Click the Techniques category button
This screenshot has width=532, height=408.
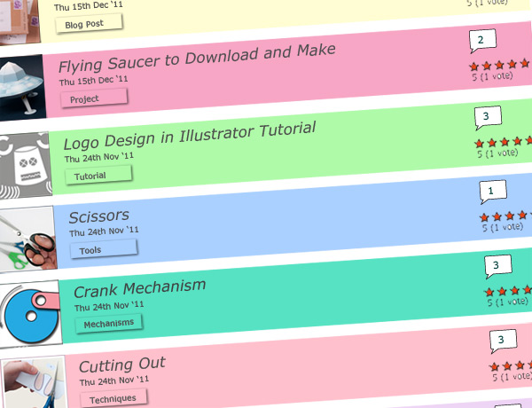[x=113, y=398]
